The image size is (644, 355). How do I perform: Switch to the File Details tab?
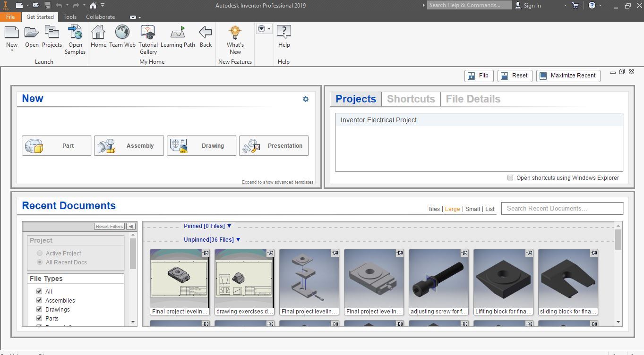(x=473, y=99)
